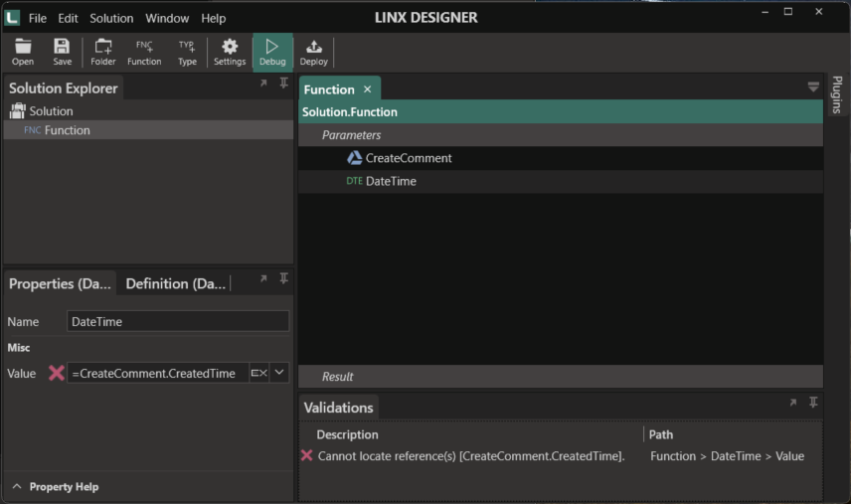Image resolution: width=851 pixels, height=504 pixels.
Task: Select the Solution Explorer panel tab
Action: [64, 88]
